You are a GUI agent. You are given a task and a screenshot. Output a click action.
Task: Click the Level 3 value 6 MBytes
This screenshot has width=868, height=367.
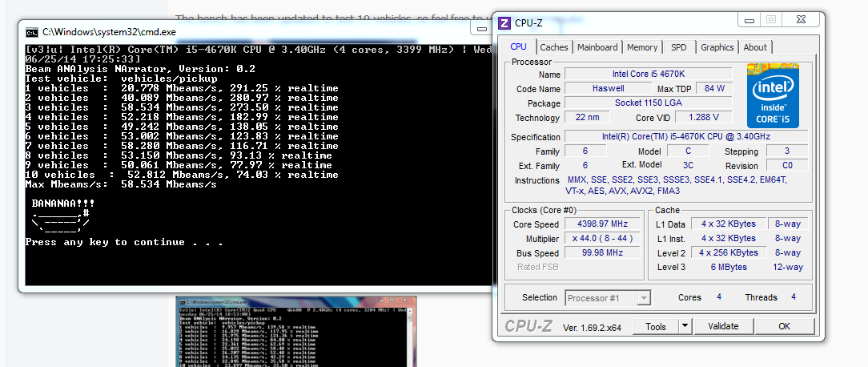(729, 267)
